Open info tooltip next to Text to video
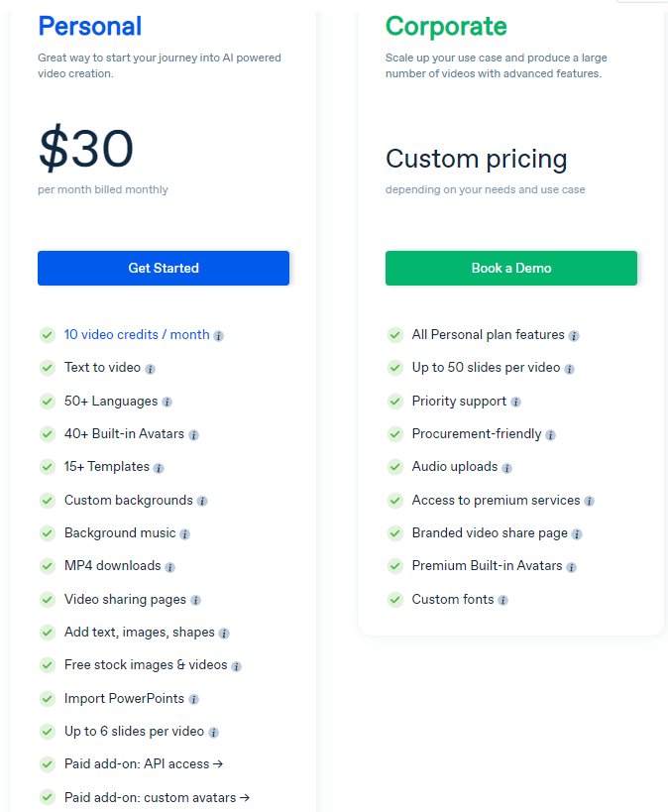The width and height of the screenshot is (668, 812). 151,369
